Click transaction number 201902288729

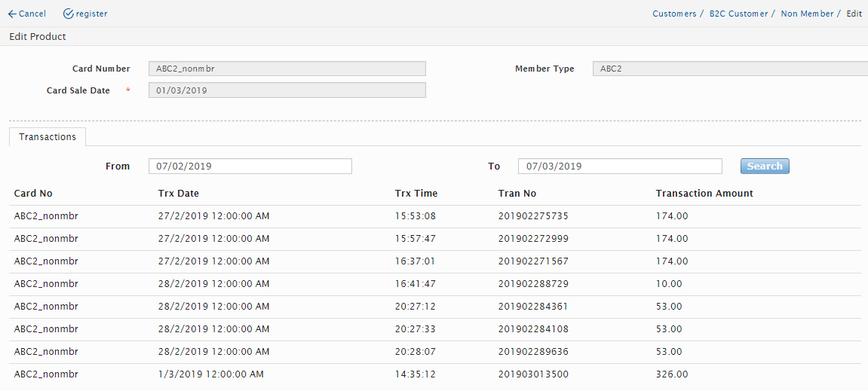click(533, 284)
